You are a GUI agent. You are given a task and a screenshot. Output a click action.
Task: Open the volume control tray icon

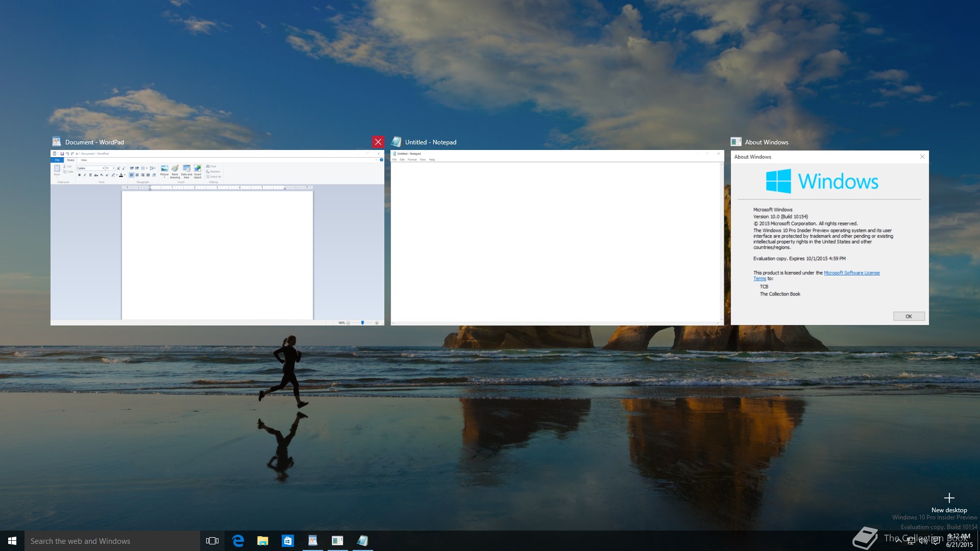click(x=923, y=541)
